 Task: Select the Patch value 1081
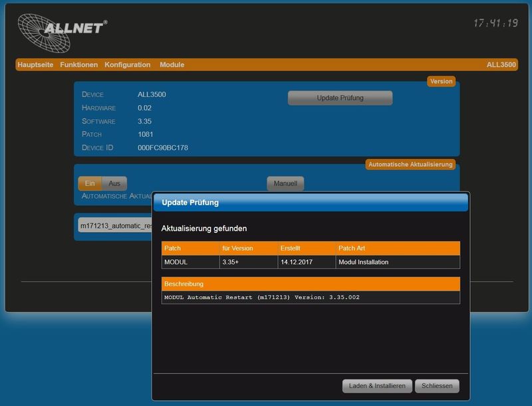(x=146, y=134)
